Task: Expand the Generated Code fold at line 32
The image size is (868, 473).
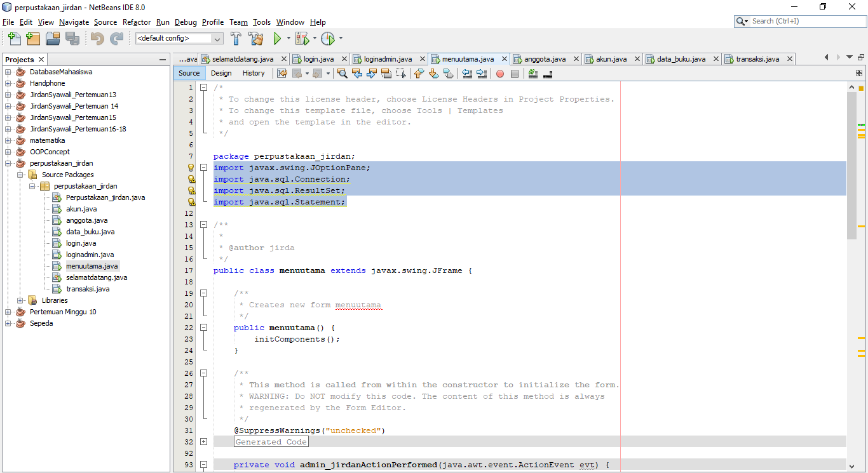Action: coord(203,441)
